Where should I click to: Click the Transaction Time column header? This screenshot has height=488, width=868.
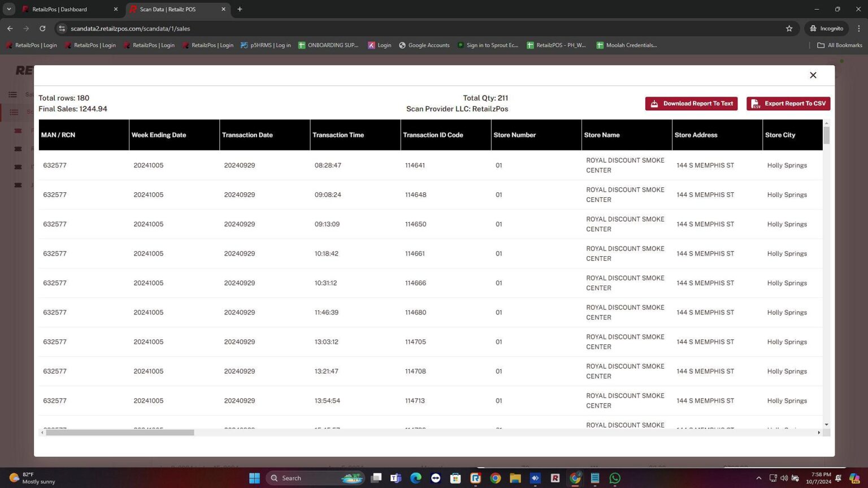pyautogui.click(x=355, y=135)
